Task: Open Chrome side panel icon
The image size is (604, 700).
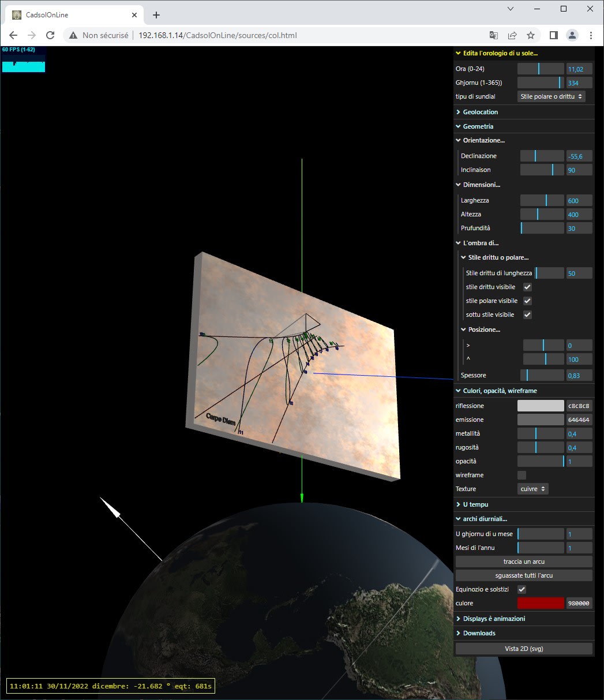Action: pos(553,35)
